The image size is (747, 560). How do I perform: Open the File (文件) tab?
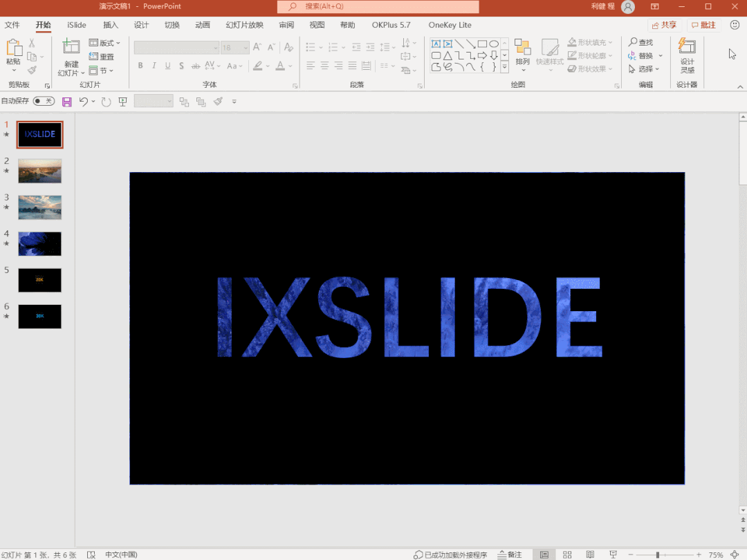pyautogui.click(x=12, y=25)
